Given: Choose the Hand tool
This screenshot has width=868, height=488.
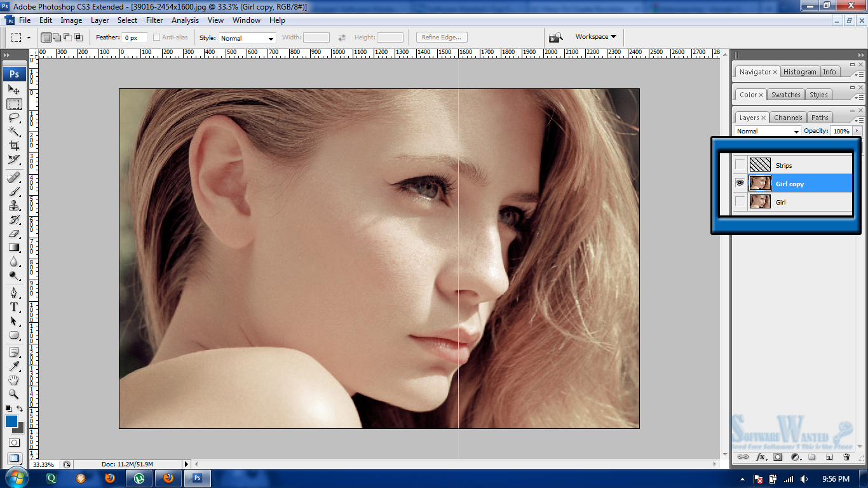Looking at the screenshot, I should click(x=14, y=380).
